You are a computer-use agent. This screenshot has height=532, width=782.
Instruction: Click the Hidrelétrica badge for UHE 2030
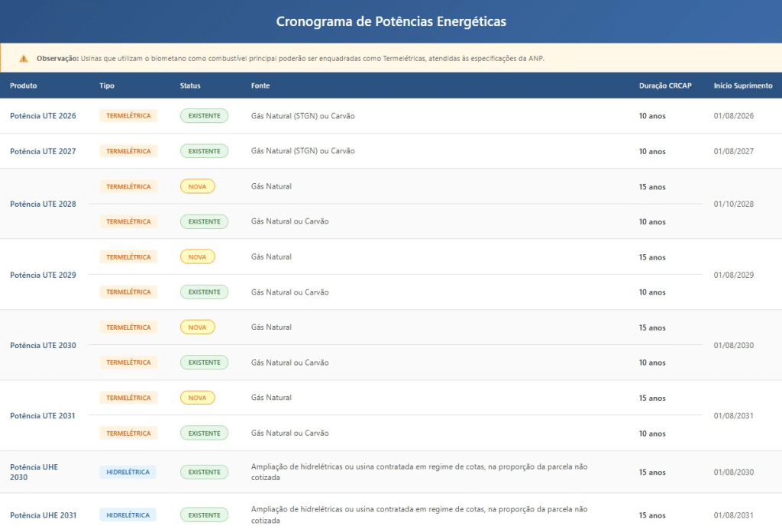(128, 472)
